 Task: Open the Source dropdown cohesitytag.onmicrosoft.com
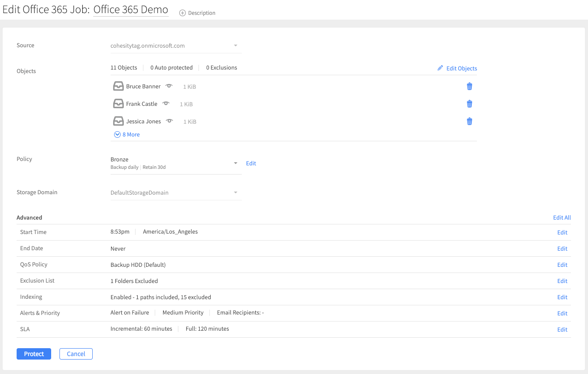coord(236,45)
